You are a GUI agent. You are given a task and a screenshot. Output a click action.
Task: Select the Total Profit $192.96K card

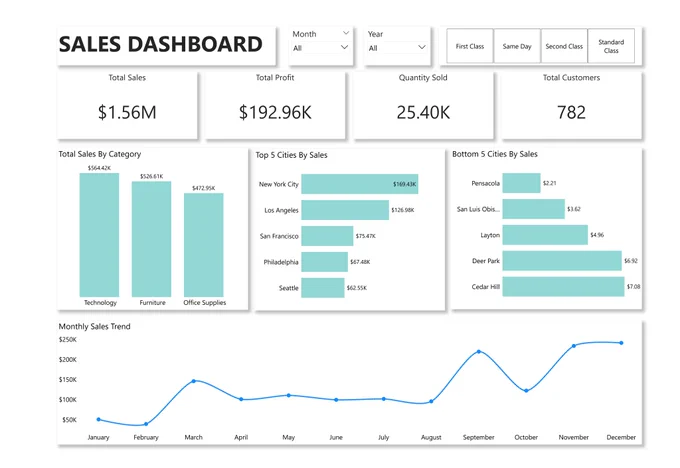pos(275,105)
